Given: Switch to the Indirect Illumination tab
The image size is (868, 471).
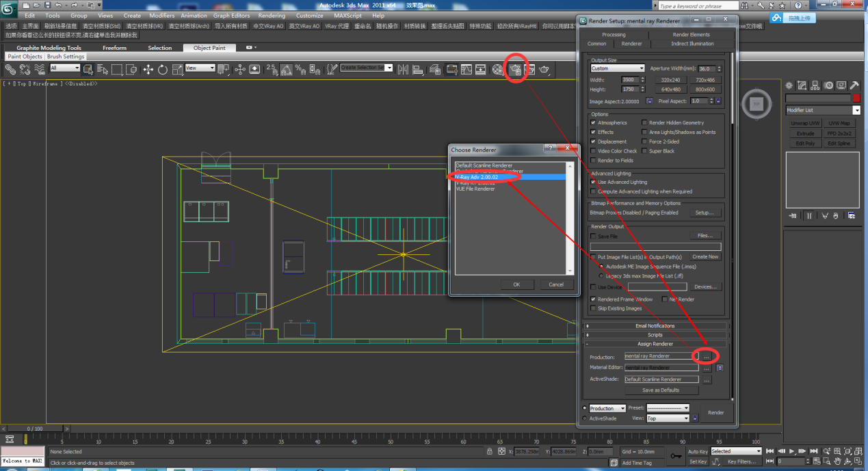Looking at the screenshot, I should 692,44.
